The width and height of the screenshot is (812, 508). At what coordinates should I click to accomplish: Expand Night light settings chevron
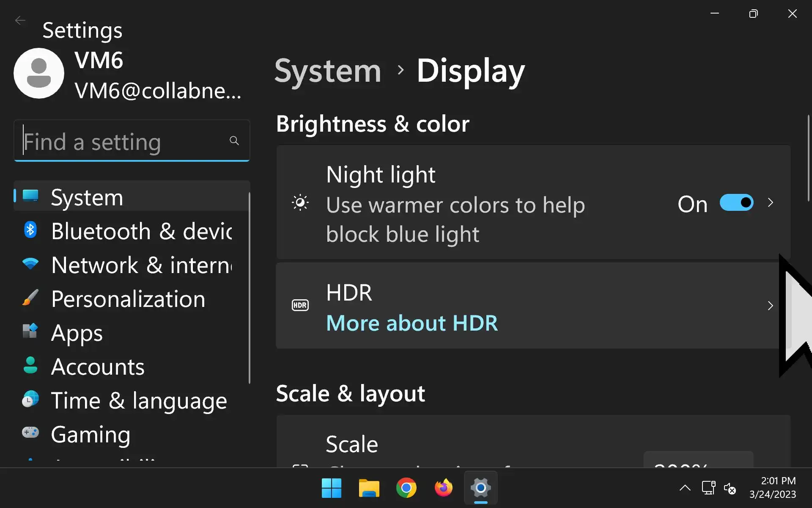[x=770, y=203]
